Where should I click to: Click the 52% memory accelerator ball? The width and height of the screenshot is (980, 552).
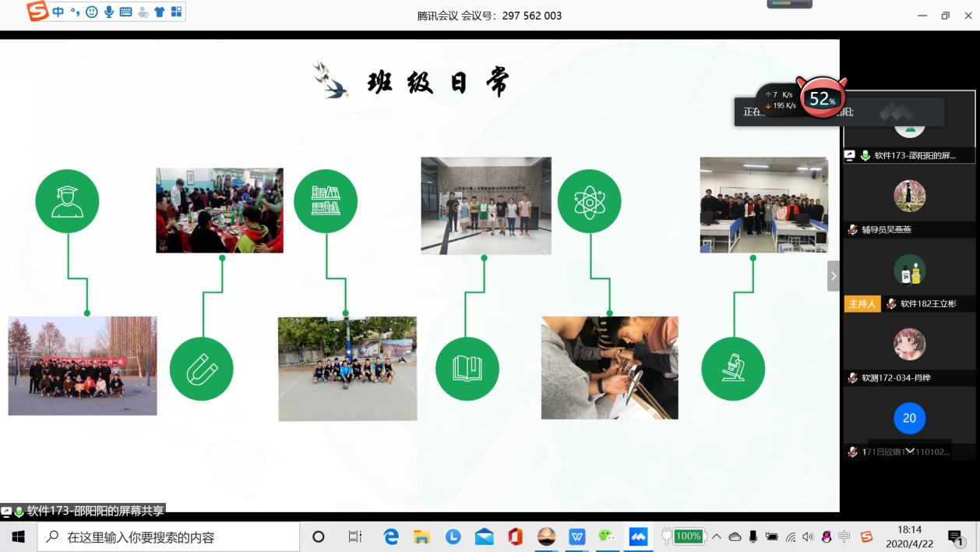(822, 99)
